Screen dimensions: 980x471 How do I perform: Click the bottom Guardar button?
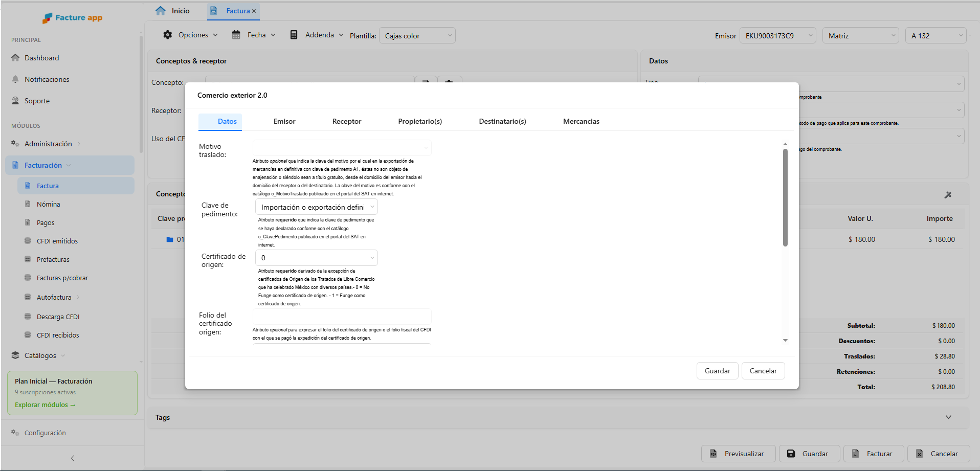(x=810, y=454)
